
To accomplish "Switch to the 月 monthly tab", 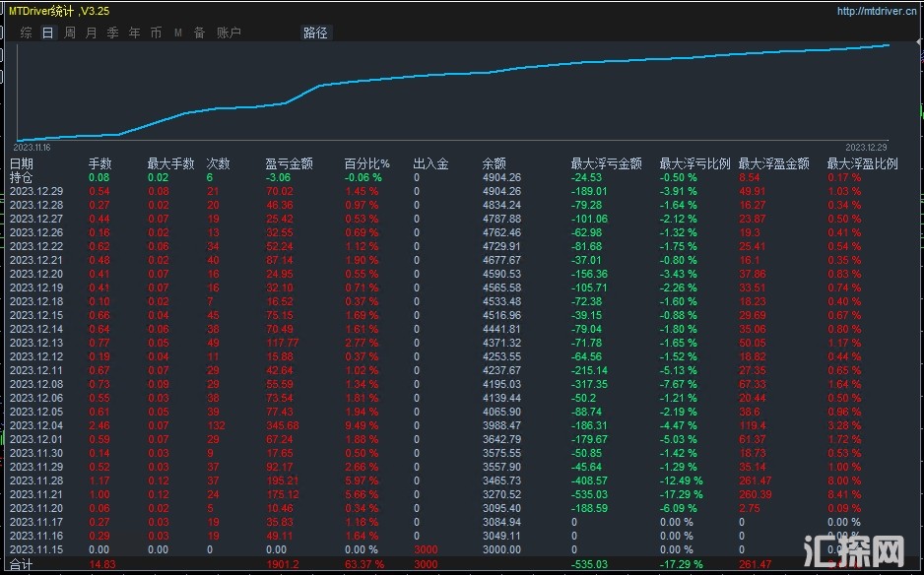I will (x=92, y=32).
